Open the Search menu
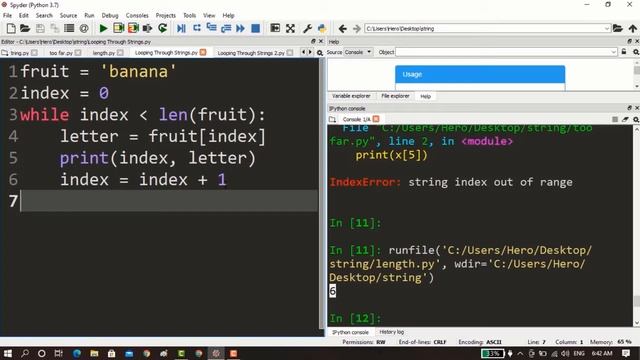 pyautogui.click(x=44, y=15)
